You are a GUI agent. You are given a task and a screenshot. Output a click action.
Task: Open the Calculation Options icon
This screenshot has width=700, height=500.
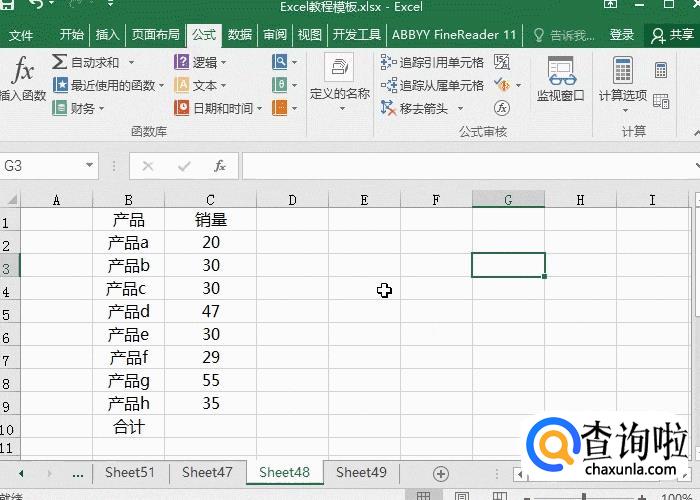(x=623, y=70)
